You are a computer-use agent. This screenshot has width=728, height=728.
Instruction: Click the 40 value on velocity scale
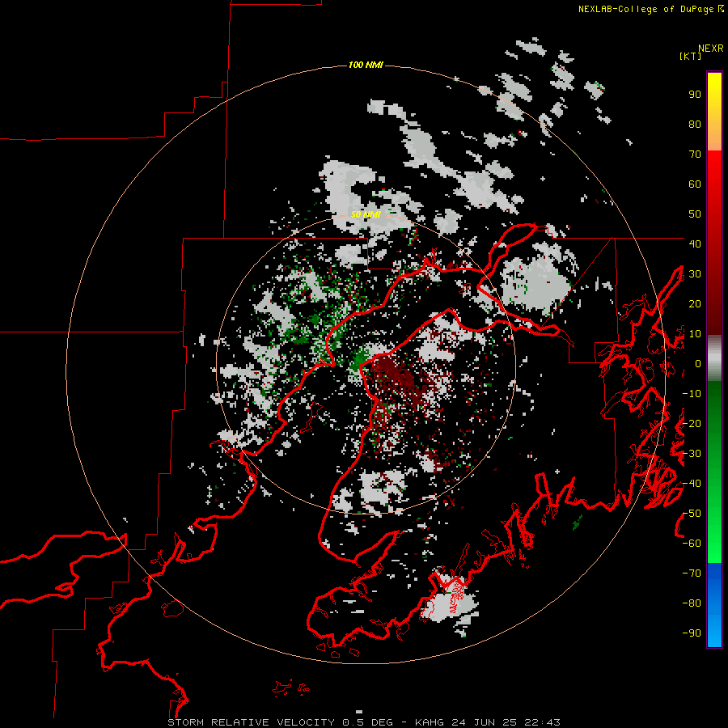point(695,243)
